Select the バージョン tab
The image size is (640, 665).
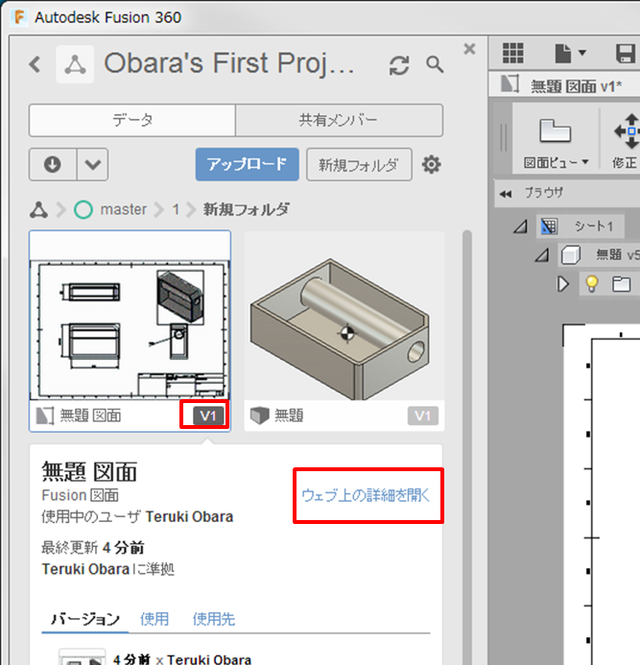(x=85, y=619)
